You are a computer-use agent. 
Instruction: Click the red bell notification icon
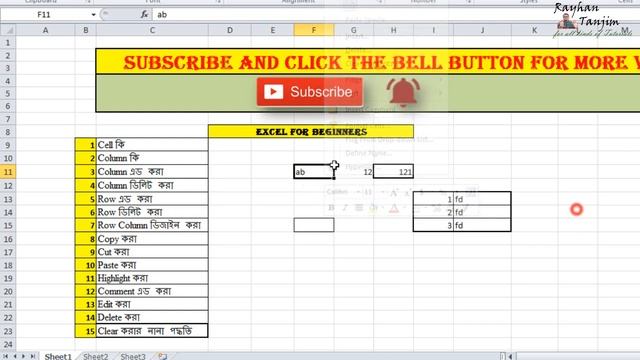pos(403,92)
